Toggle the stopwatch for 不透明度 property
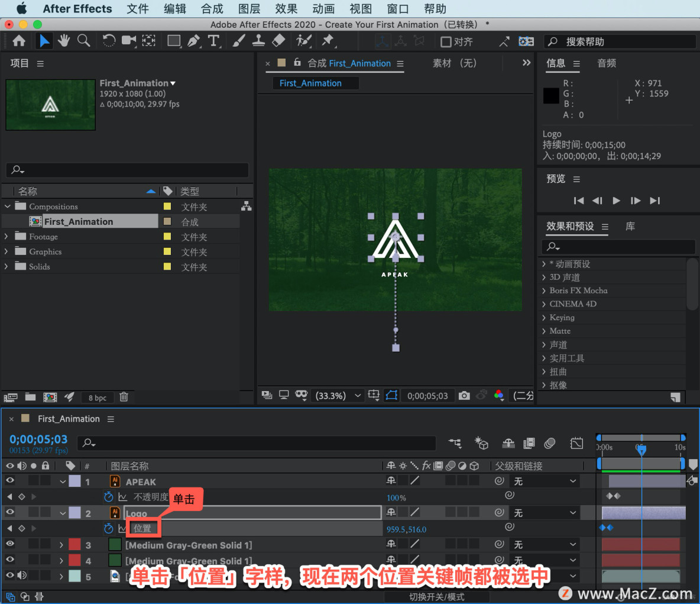Viewport: 700px width, 604px height. (108, 498)
